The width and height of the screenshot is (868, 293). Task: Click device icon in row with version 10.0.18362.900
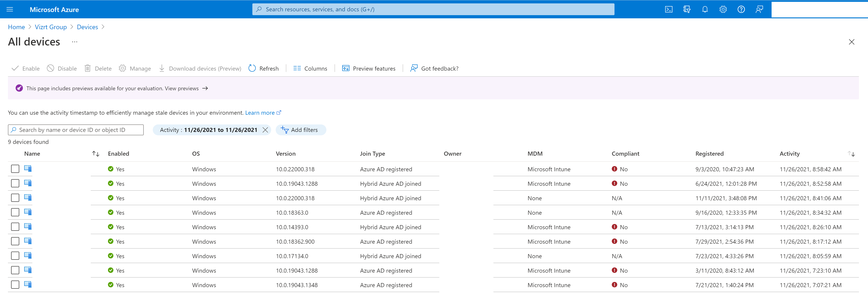pyautogui.click(x=28, y=241)
